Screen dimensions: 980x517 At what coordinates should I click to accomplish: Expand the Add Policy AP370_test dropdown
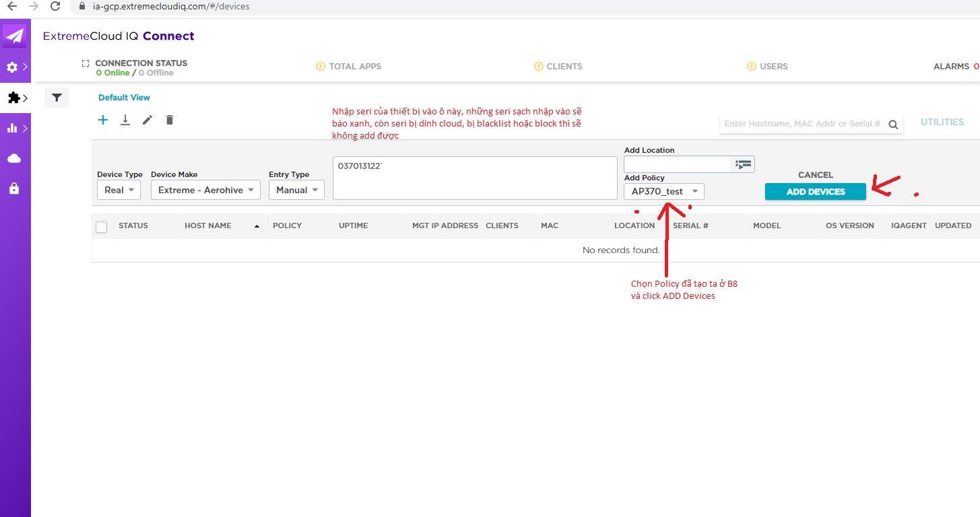point(664,192)
